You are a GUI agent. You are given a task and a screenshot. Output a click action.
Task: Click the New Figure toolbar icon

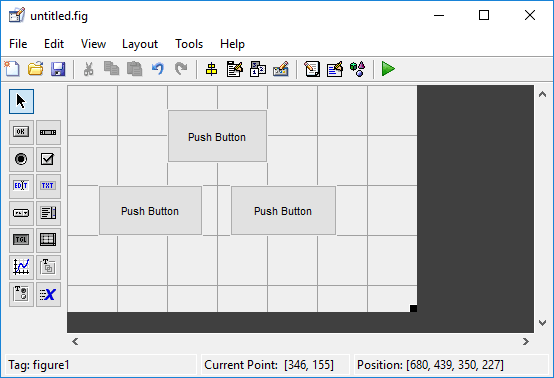pos(12,69)
